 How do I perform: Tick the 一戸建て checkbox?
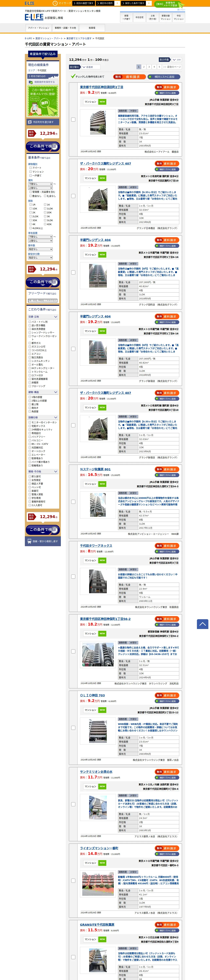[x=30, y=175]
